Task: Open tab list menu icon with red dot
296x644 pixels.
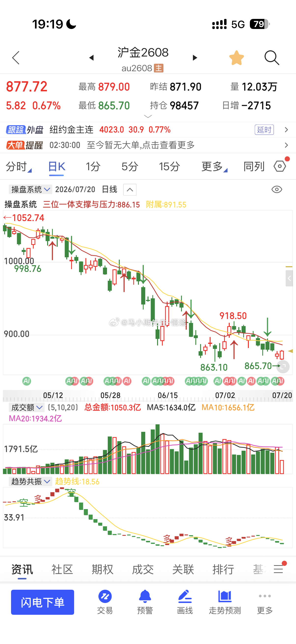Action: coord(279,569)
